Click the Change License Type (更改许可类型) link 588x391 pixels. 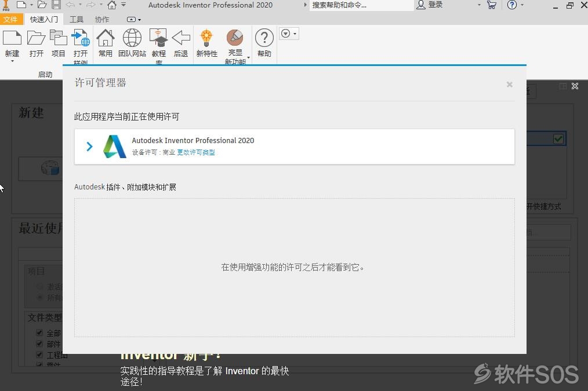click(196, 152)
